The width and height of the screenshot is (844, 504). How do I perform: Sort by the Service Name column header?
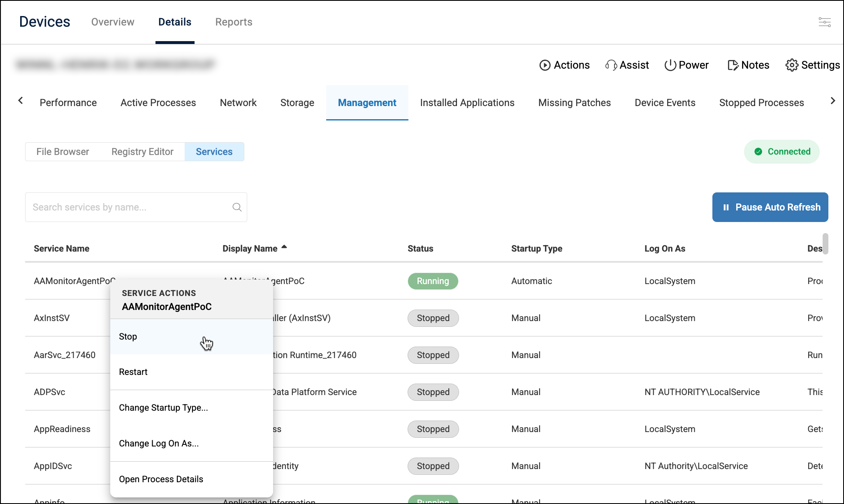[62, 249]
